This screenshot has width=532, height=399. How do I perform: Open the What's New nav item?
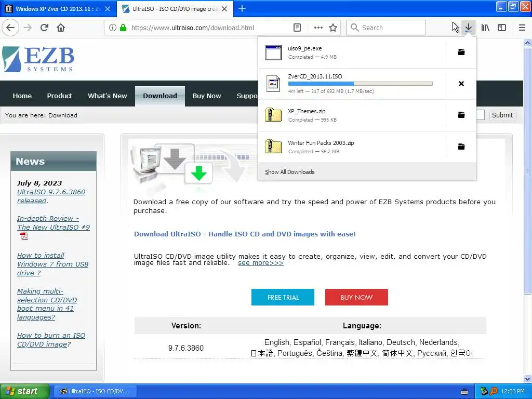tap(107, 96)
